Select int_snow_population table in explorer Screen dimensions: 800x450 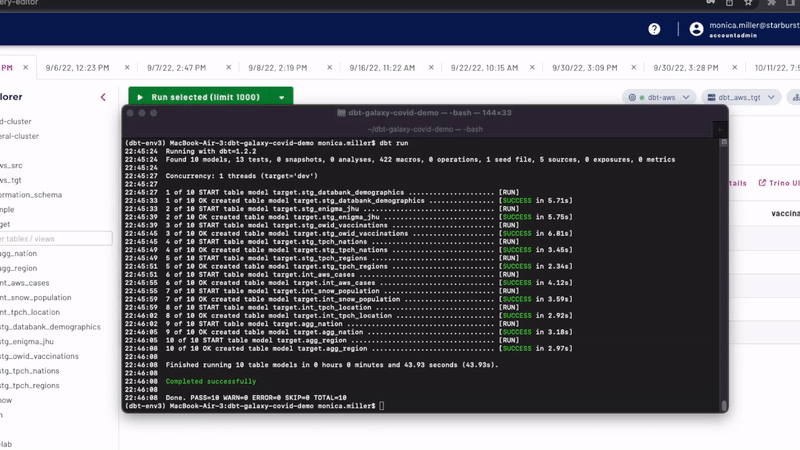tap(36, 297)
